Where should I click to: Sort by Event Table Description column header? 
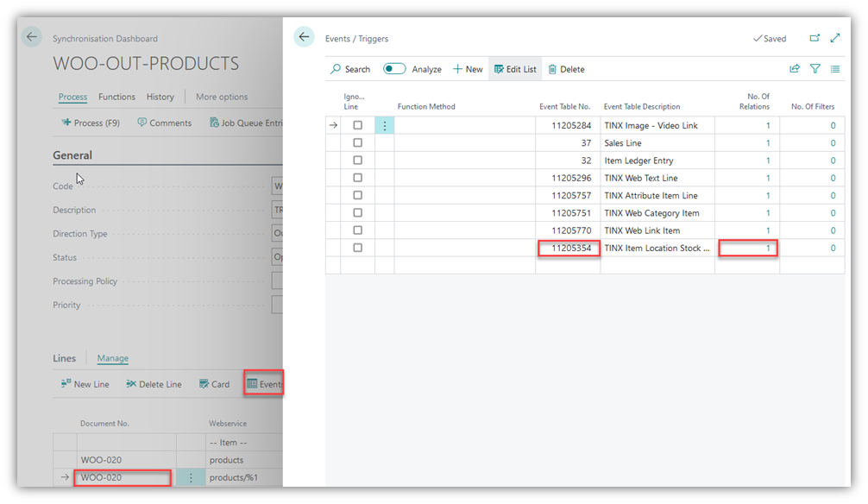point(642,106)
